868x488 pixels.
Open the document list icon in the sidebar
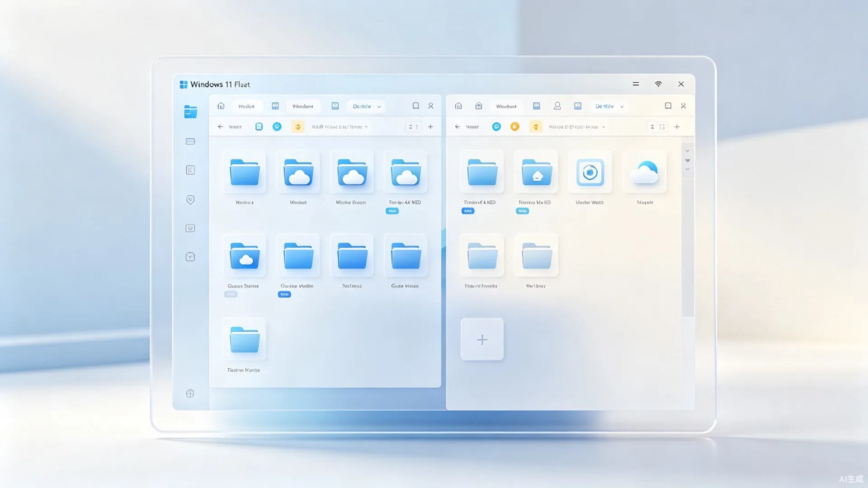pos(190,170)
